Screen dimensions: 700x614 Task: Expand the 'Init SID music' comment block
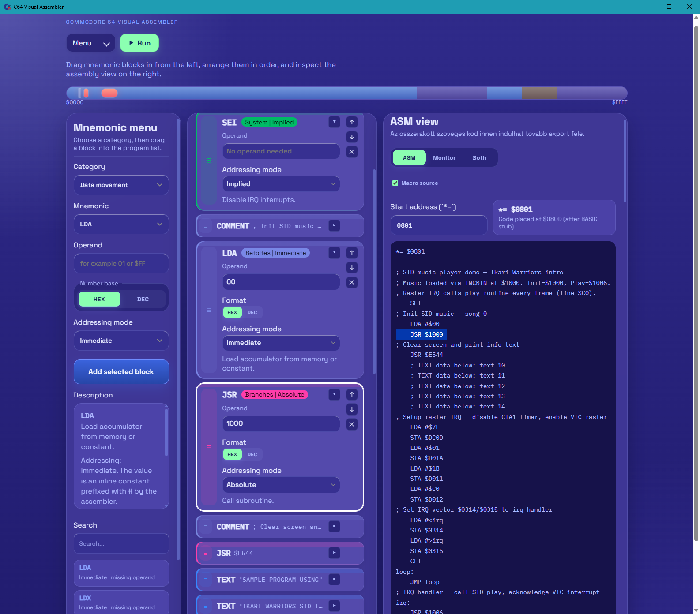(334, 226)
